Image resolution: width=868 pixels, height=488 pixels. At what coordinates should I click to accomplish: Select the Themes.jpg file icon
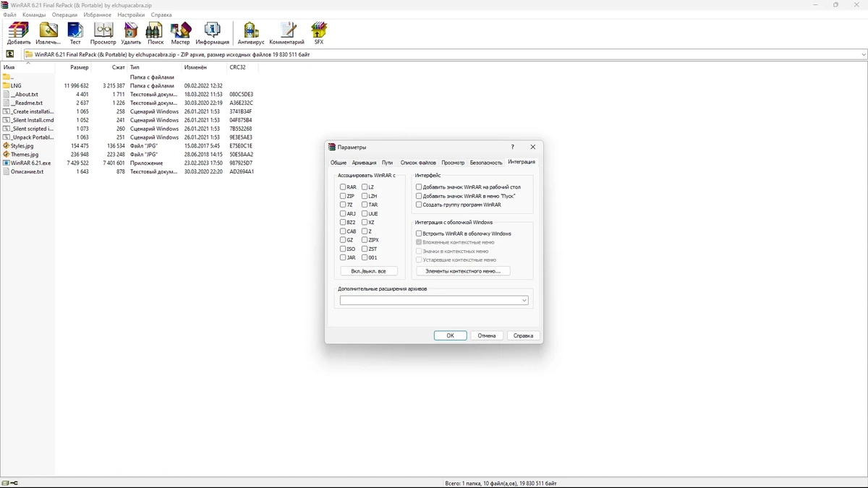[7, 155]
